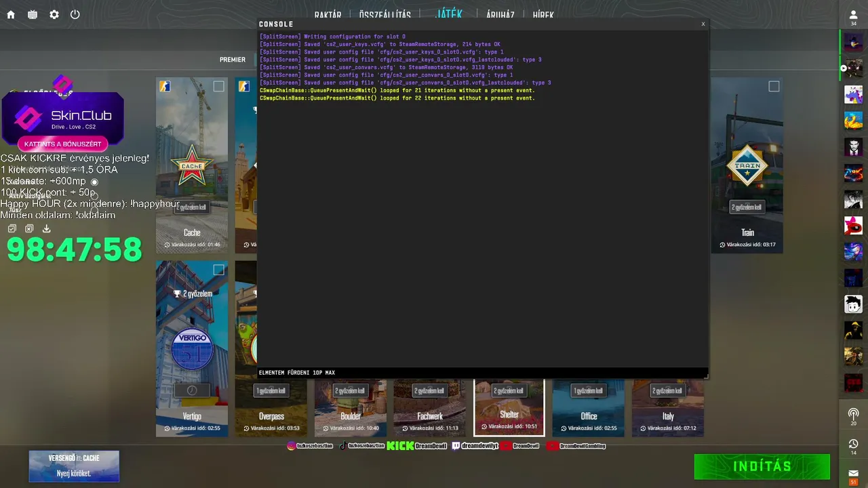Click the Skin.Club logo banner
This screenshot has height=488, width=868.
[x=63, y=118]
